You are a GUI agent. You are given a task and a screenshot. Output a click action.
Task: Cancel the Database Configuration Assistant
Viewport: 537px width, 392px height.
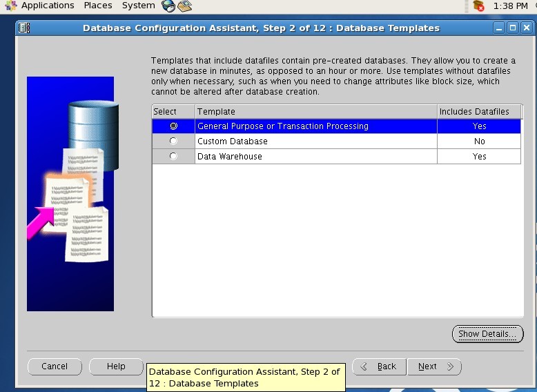[55, 366]
